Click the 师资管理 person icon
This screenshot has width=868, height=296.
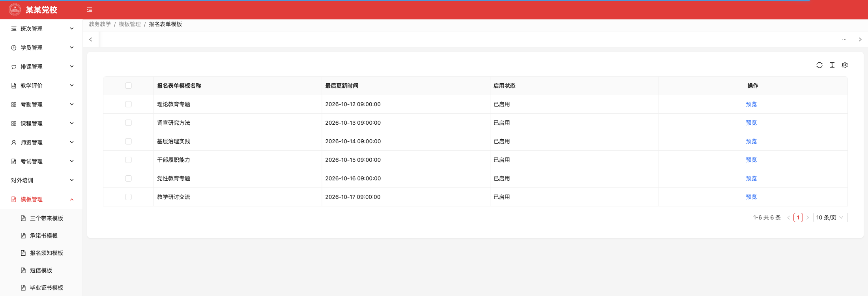point(14,142)
